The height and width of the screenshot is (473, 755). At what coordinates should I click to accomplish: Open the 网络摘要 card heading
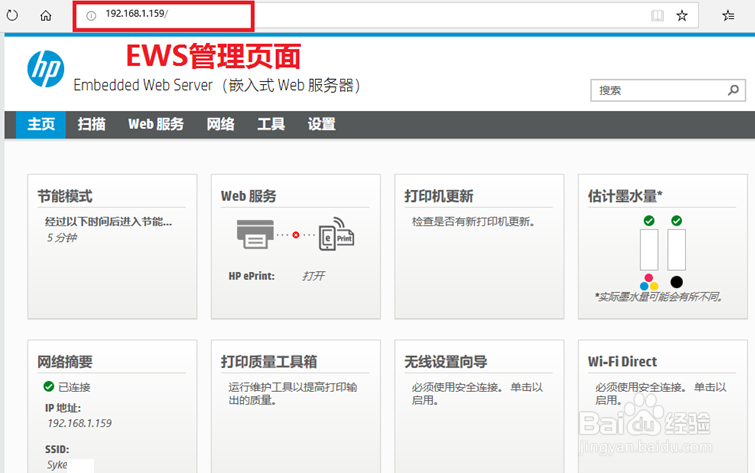tap(65, 362)
